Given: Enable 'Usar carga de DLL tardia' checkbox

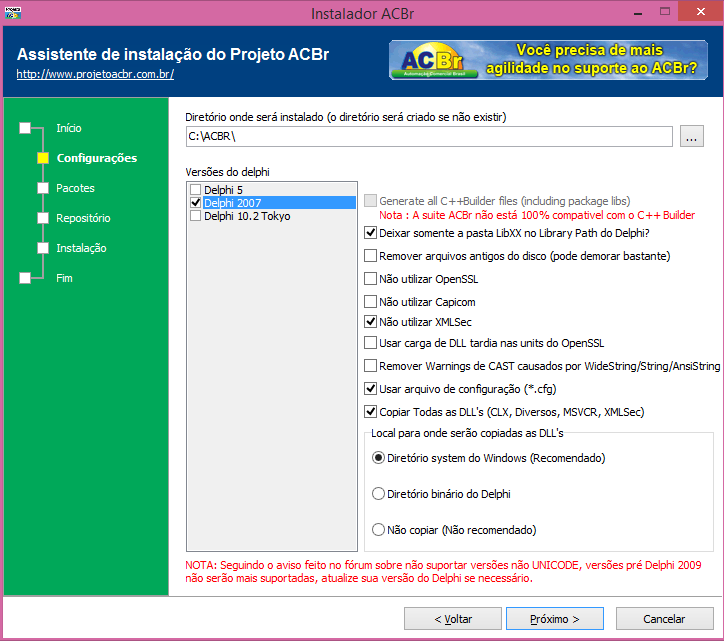Looking at the screenshot, I should pyautogui.click(x=370, y=343).
